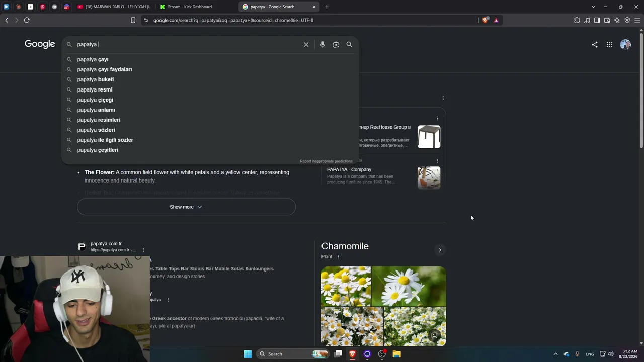Start voice search with the microphone icon
Viewport: 644px width, 362px height.
(323, 44)
